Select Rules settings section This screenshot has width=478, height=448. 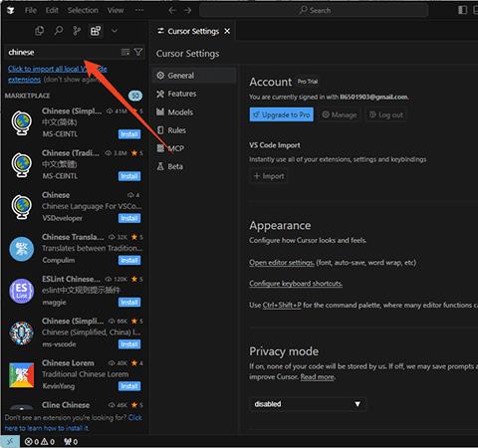point(194,130)
